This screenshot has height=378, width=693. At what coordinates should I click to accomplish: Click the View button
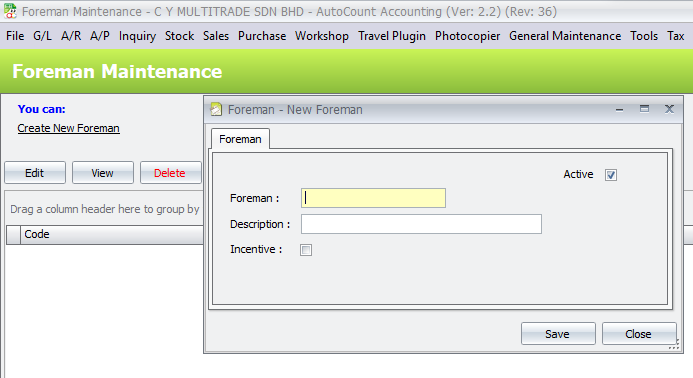pos(103,173)
